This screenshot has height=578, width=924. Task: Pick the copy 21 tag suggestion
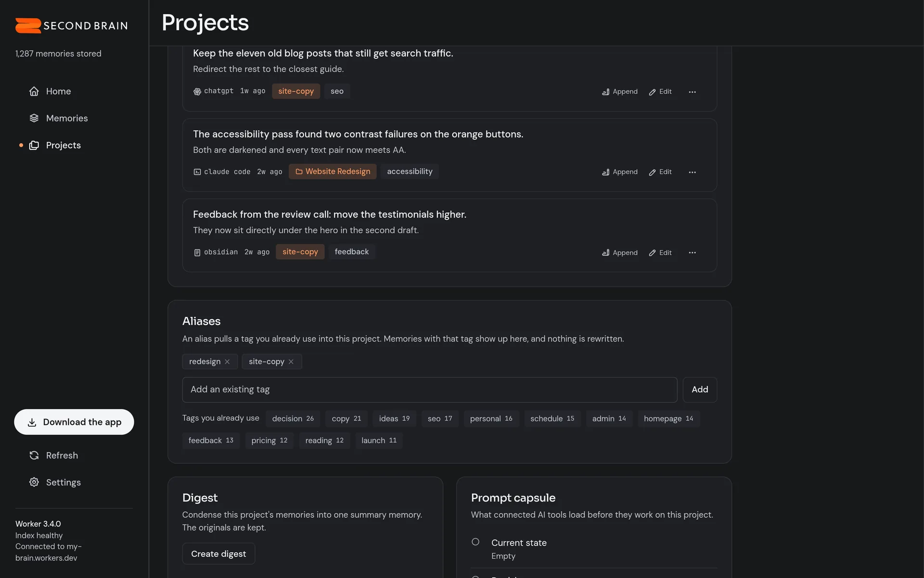(x=346, y=419)
